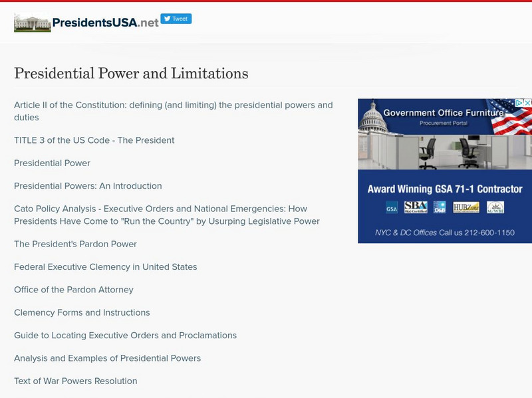The width and height of the screenshot is (532, 398).
Task: Click the Presidential Power and Limitations heading
Action: [131, 73]
